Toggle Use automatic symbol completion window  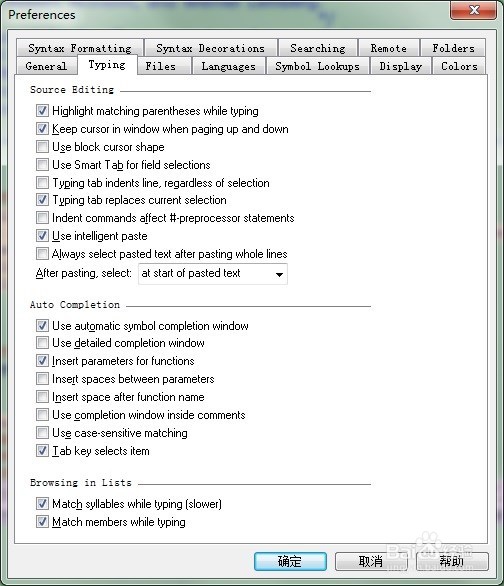(x=42, y=326)
